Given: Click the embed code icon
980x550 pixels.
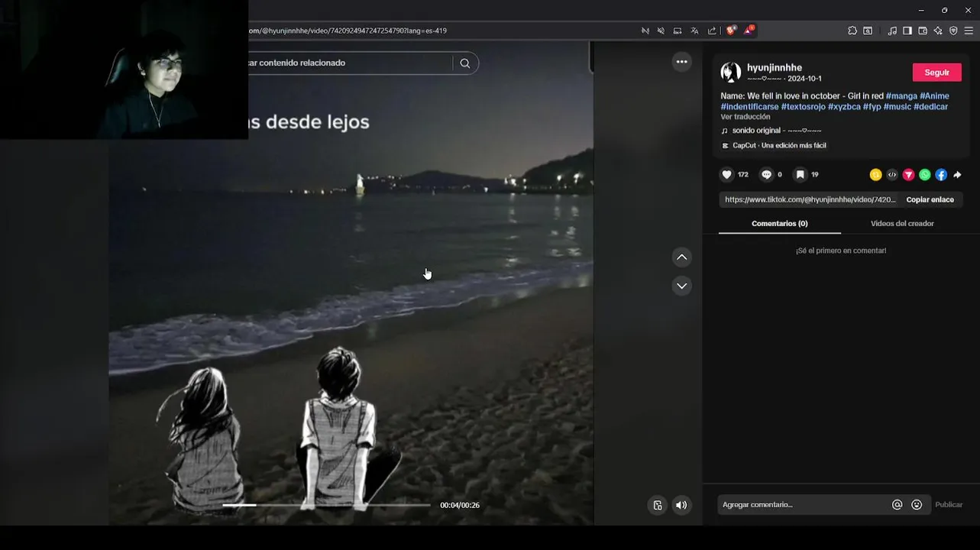Looking at the screenshot, I should (892, 175).
